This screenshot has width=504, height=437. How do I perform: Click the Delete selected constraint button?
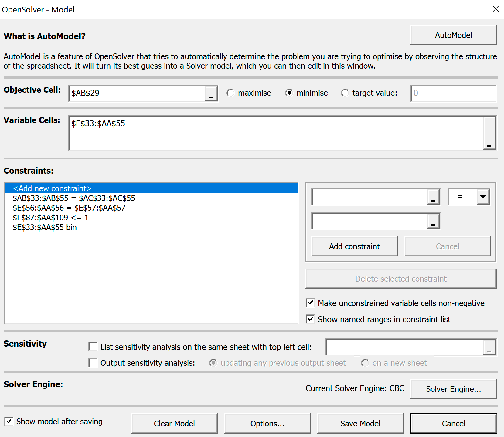click(x=401, y=279)
